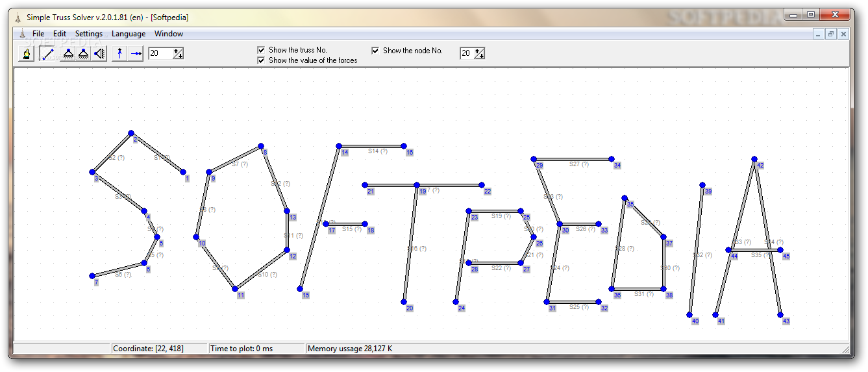Open the Edit menu

60,34
